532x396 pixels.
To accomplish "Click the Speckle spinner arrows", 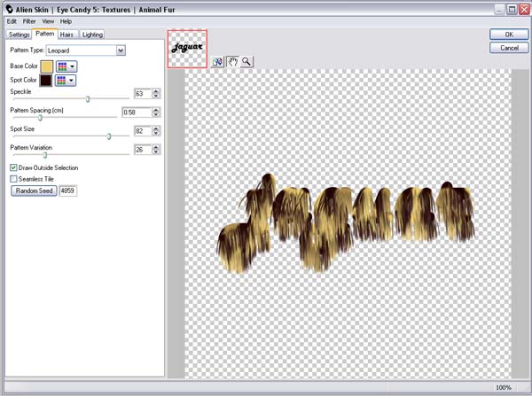I will point(156,94).
